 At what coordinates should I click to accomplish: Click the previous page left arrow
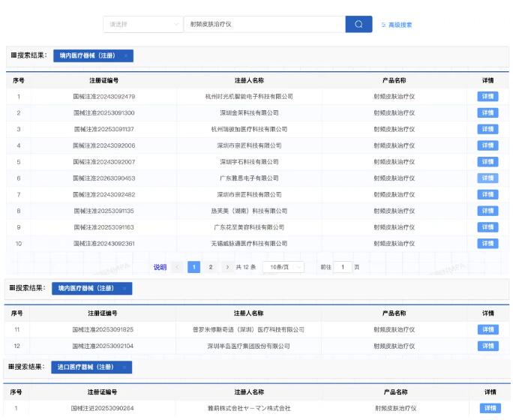click(x=177, y=267)
